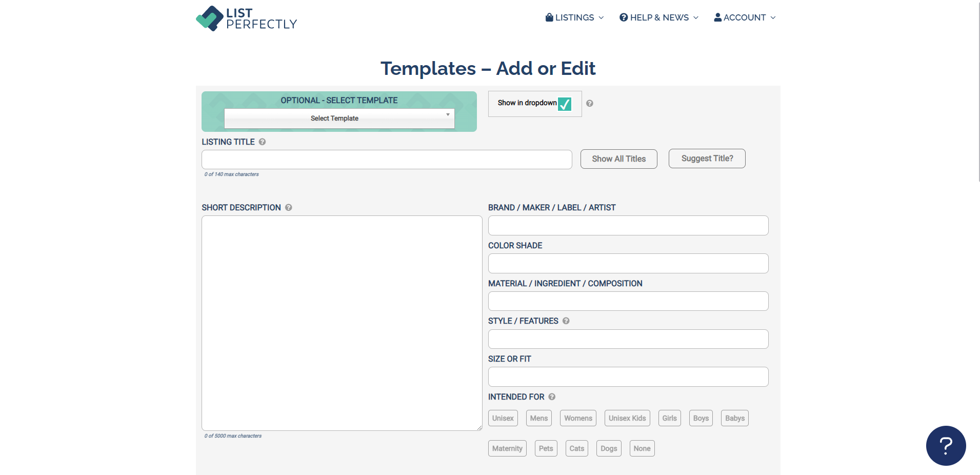Expand the Account dropdown menu

point(744,17)
